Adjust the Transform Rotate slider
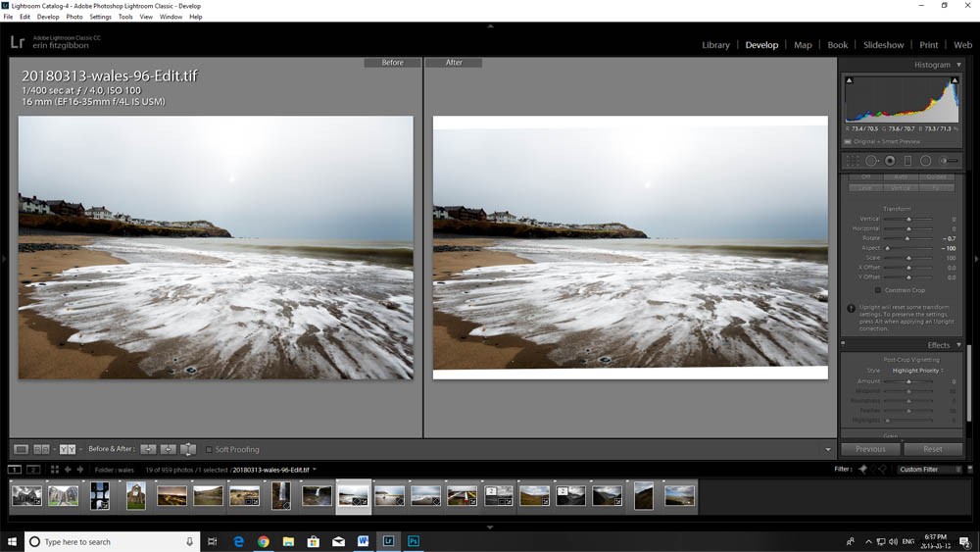Image resolution: width=980 pixels, height=552 pixels. click(907, 238)
